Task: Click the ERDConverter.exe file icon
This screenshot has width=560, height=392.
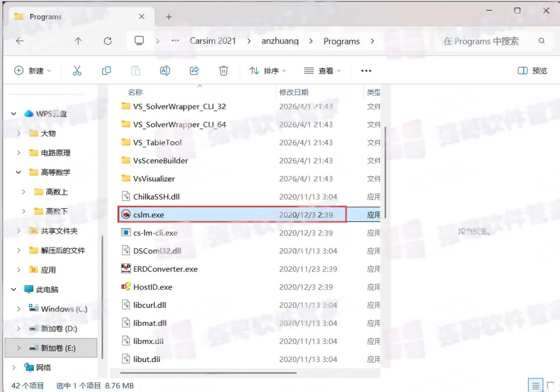Action: tap(126, 268)
